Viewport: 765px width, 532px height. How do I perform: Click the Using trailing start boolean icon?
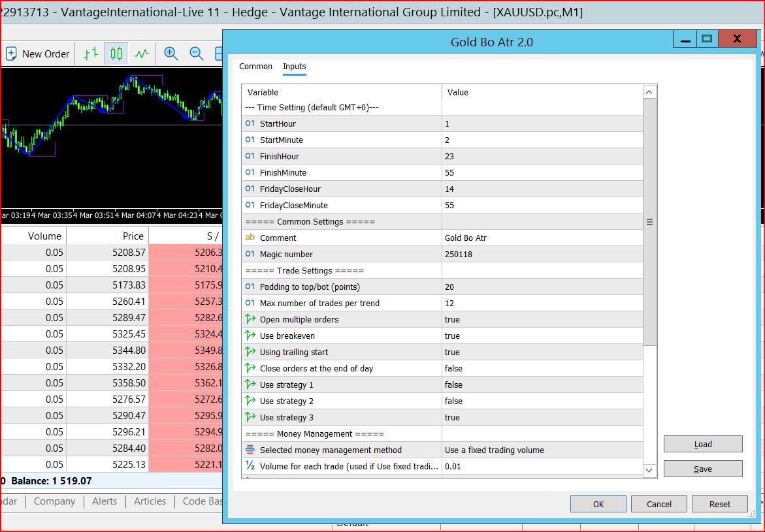(250, 352)
